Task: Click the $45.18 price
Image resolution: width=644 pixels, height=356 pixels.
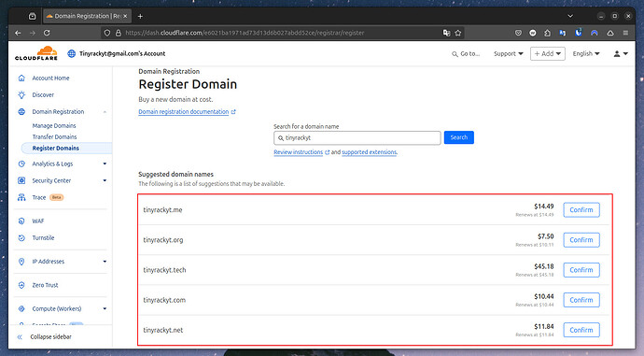Action: (544, 266)
